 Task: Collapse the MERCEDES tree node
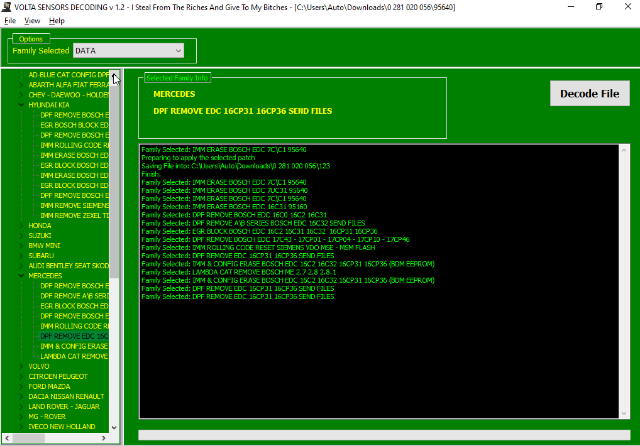[x=21, y=276]
